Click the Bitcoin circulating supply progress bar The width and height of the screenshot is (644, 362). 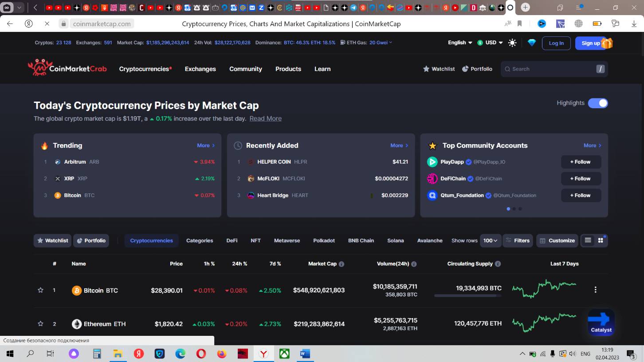468,295
